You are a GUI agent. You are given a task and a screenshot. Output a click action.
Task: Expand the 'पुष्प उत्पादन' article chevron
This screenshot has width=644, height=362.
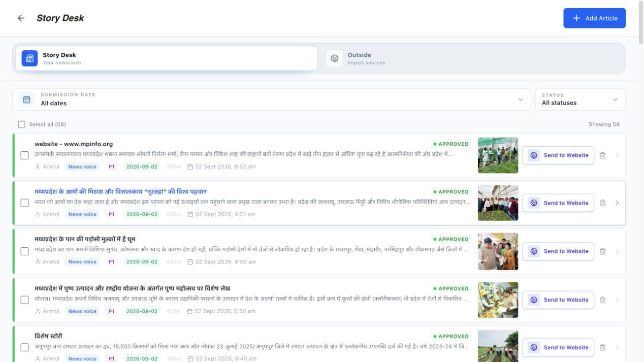coord(617,300)
